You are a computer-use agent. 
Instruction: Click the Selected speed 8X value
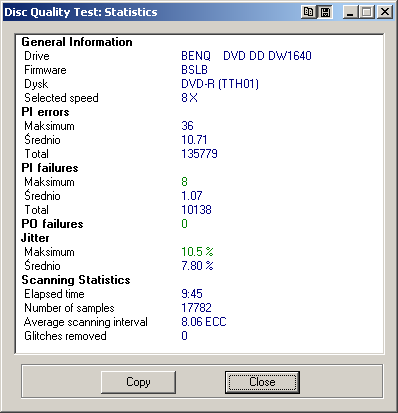tap(189, 98)
